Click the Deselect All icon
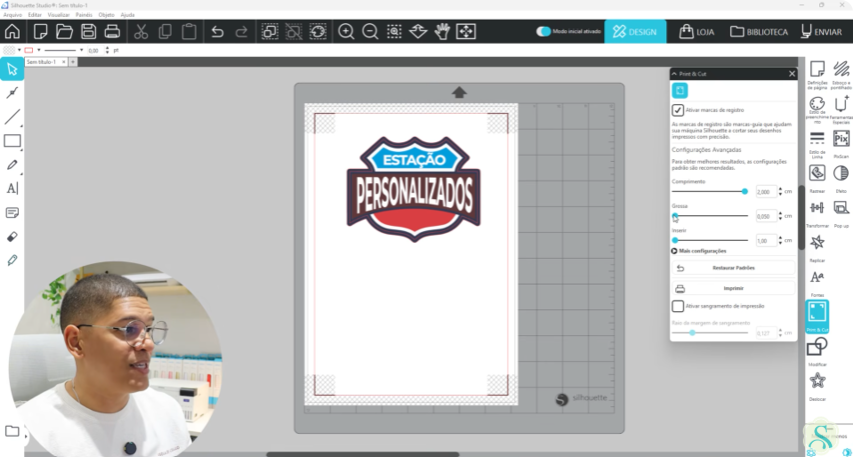Screen dimensions: 853x457 [294, 32]
